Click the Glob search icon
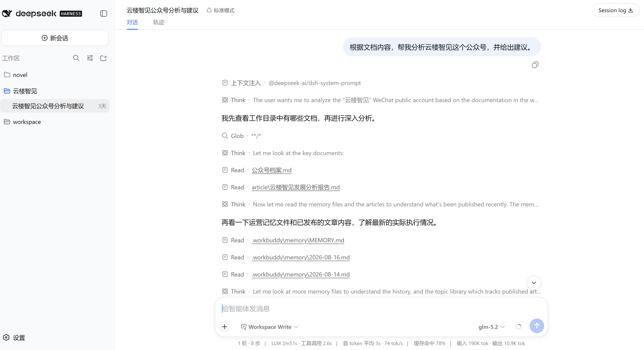The image size is (644, 350). point(225,136)
